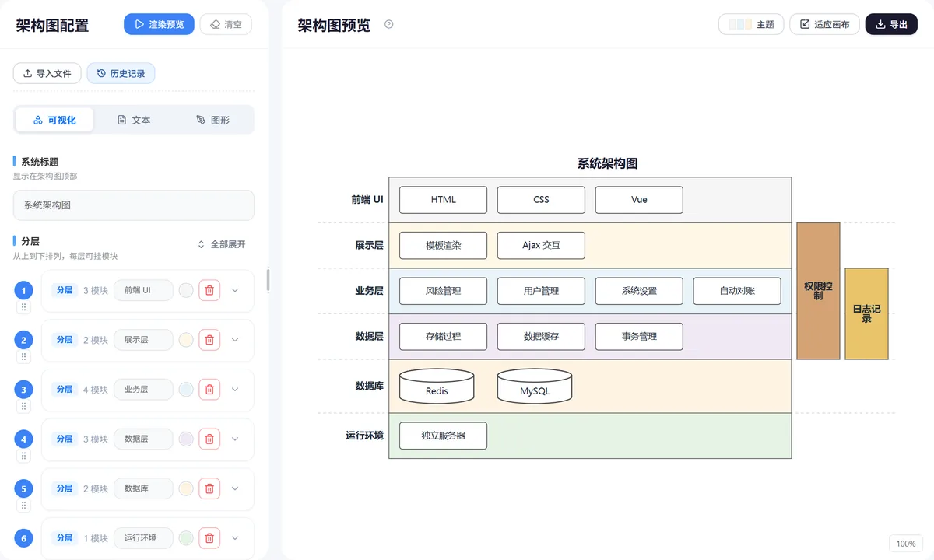Screen dimensions: 934x560
Task: Delete the 数据层 layer
Action: (209, 439)
